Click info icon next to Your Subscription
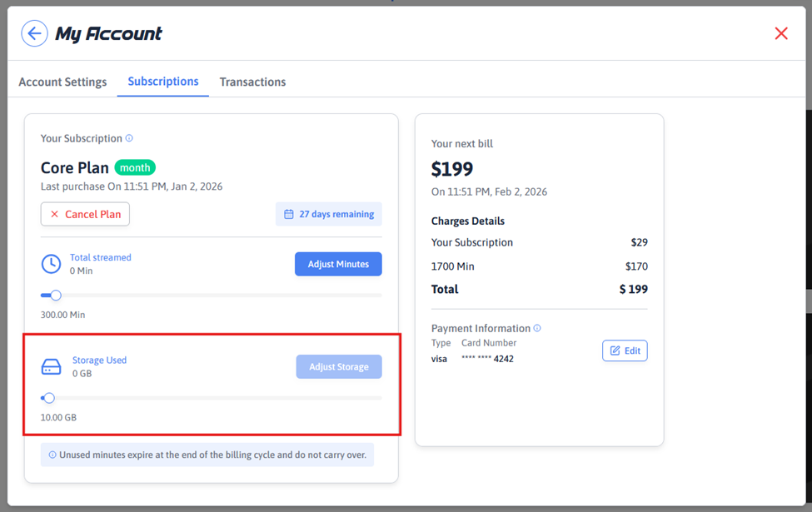Screen dimensions: 812x512 click(x=129, y=138)
